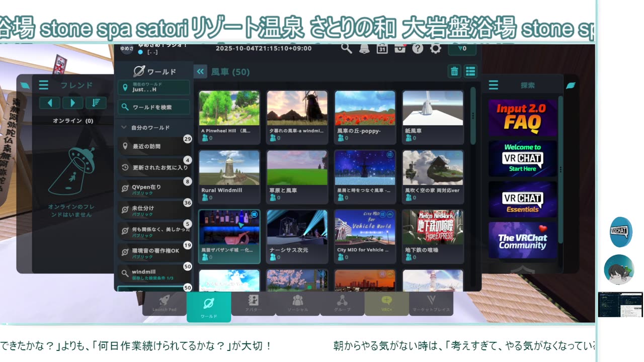644x362 pixels.
Task: Open the 草原と風車 world card
Action: click(x=297, y=177)
